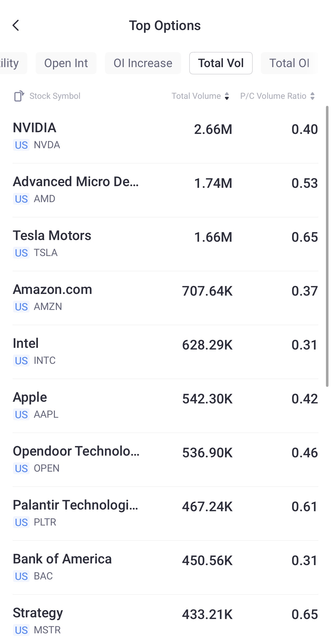This screenshot has height=644, width=331.
Task: Open the Total OI tab
Action: click(x=289, y=63)
